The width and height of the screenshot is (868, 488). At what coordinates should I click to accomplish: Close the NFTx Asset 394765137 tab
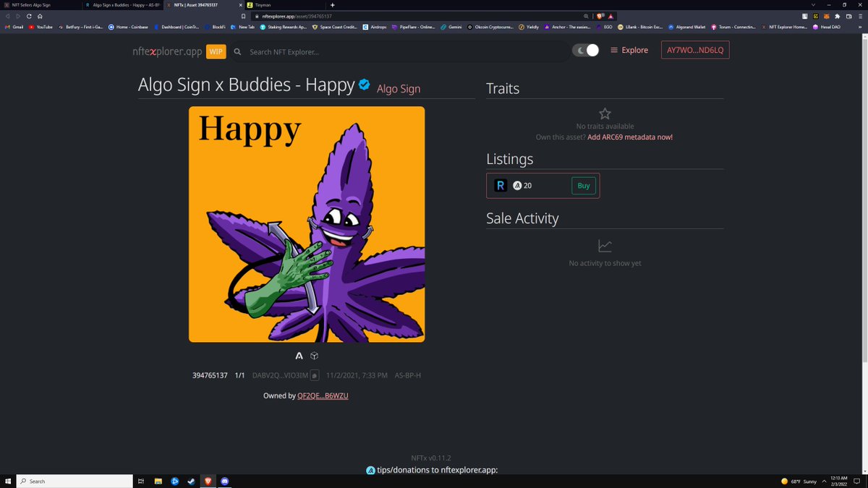[x=240, y=5]
